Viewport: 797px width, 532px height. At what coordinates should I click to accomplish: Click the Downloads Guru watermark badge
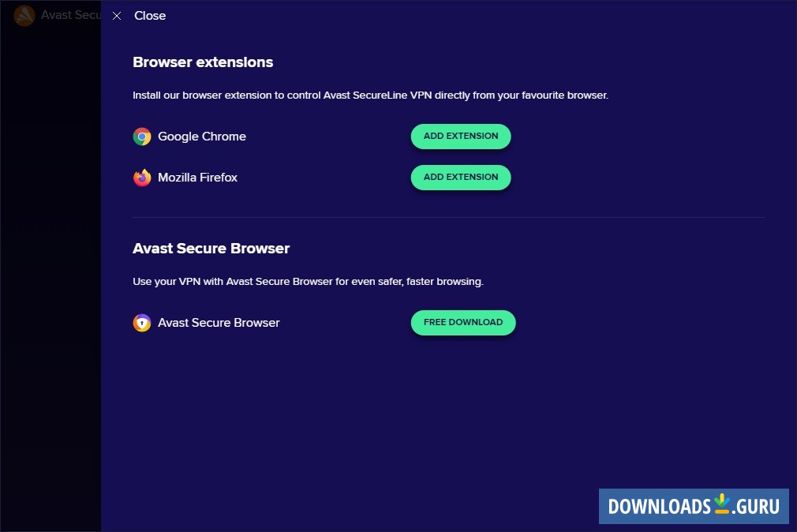[693, 506]
